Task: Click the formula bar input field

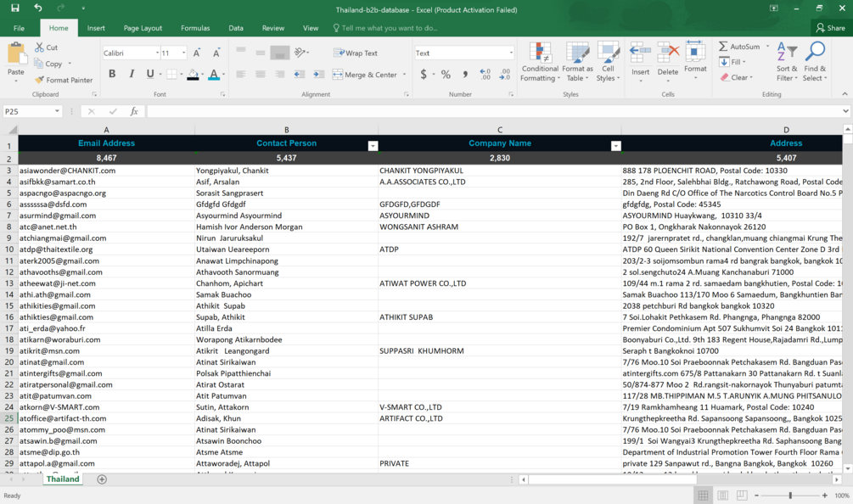Action: point(494,111)
